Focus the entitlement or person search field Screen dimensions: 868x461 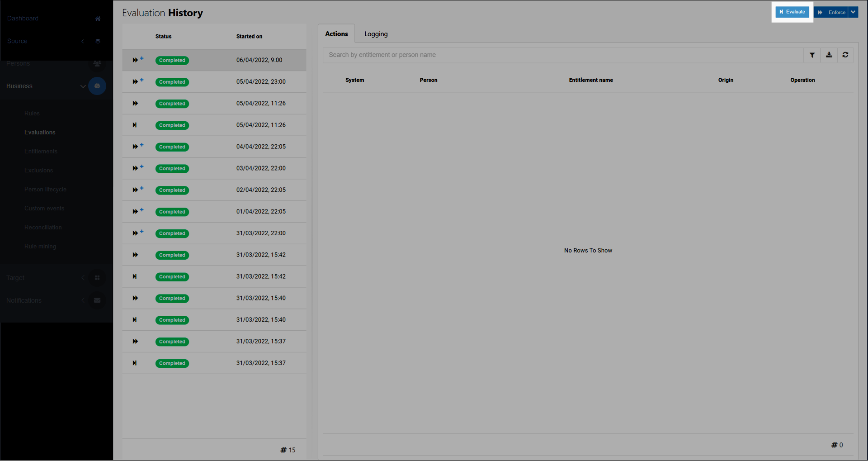pos(563,55)
